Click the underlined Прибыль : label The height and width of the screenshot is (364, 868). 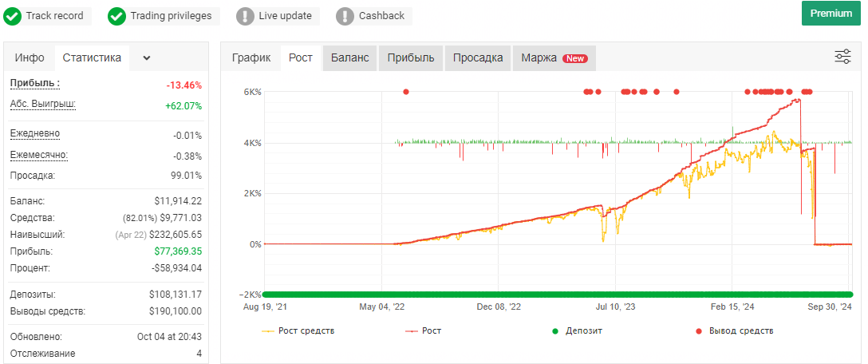coord(35,84)
